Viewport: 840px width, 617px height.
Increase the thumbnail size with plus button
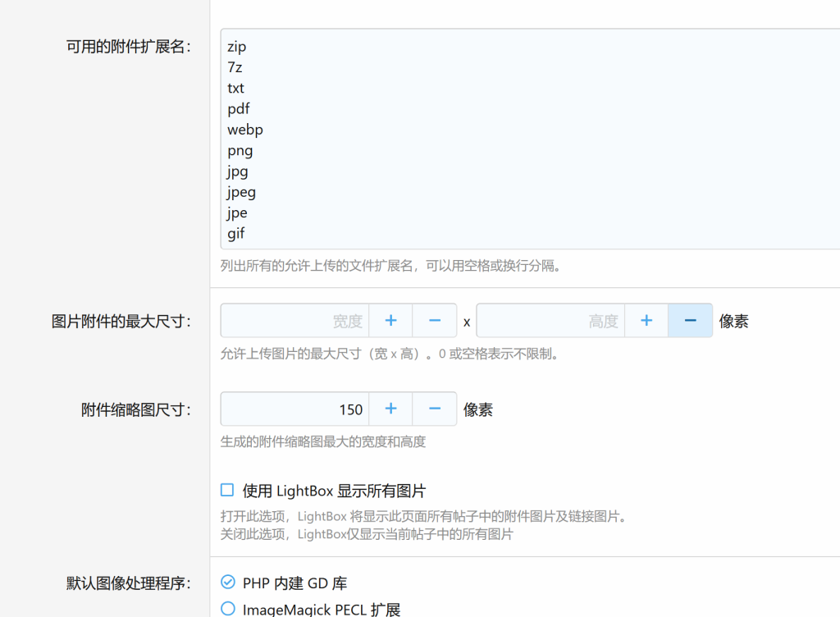pos(390,409)
